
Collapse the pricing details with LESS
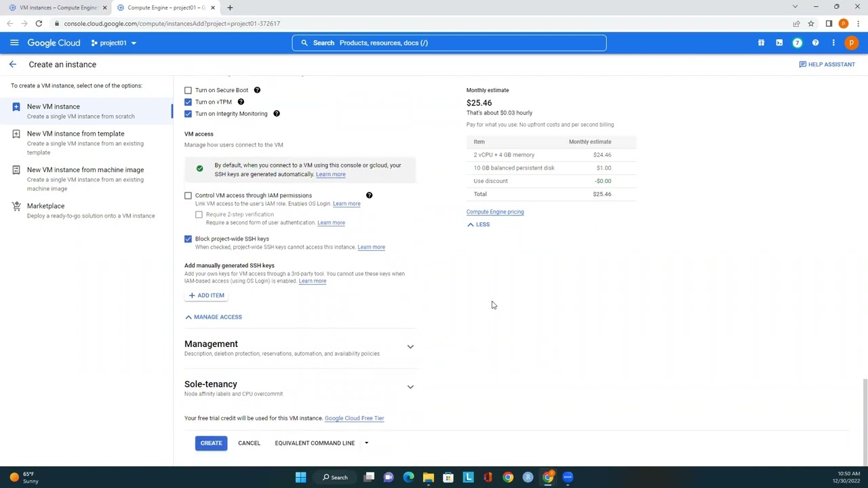[478, 224]
